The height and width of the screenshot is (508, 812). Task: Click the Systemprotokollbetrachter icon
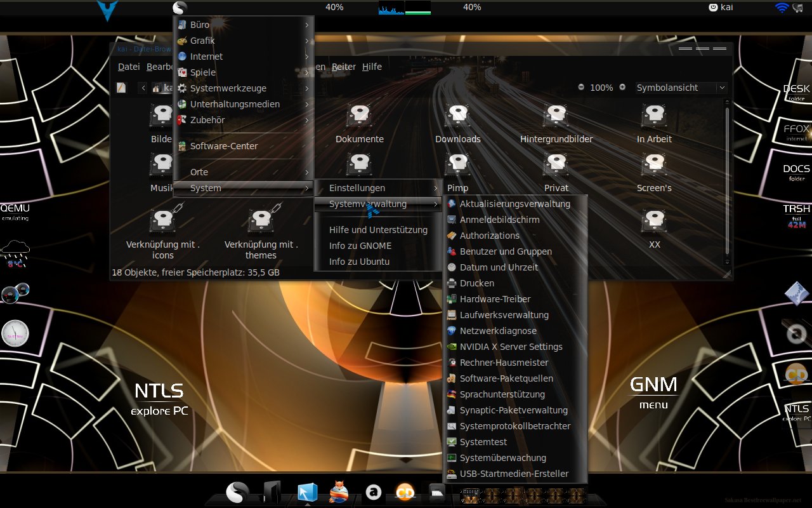[x=452, y=426]
